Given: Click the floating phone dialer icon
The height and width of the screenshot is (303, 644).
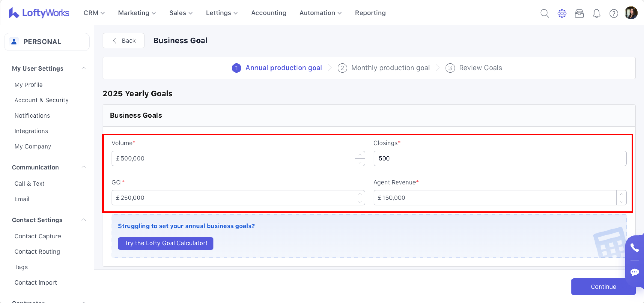Looking at the screenshot, I should click(635, 248).
